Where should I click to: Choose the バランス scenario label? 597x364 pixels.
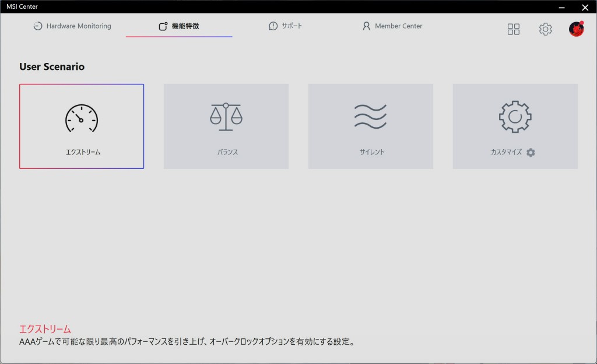[227, 152]
